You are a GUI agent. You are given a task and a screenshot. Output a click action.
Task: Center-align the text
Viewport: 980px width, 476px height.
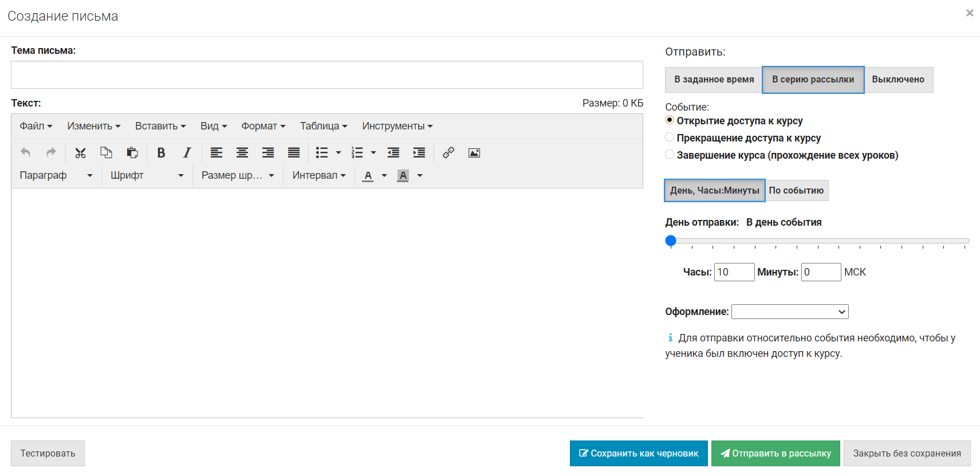coord(242,153)
